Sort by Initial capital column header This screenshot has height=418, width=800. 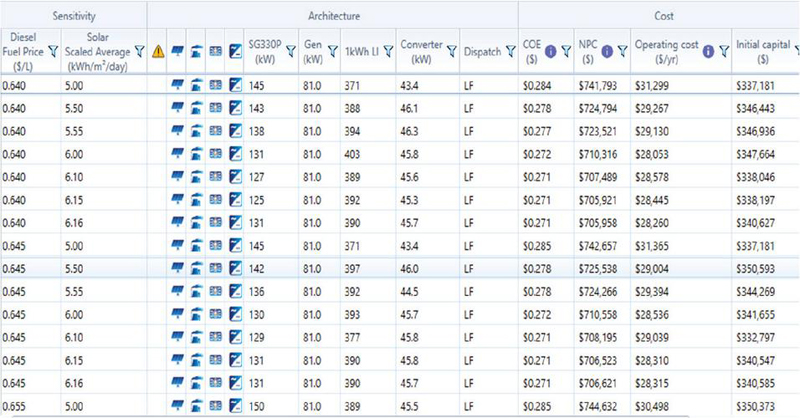(763, 52)
